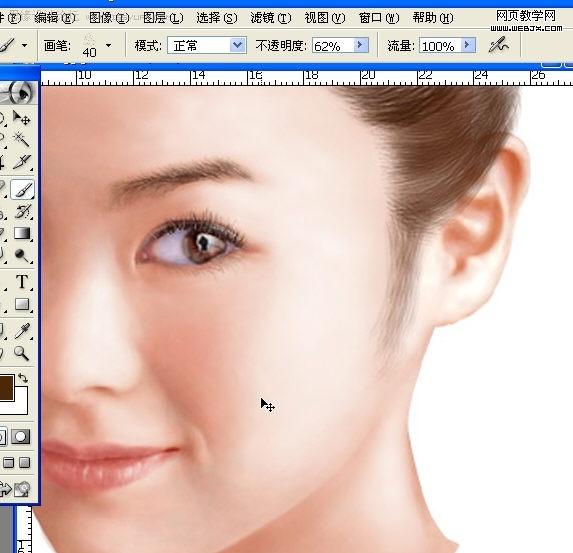Enable Quick Mask mode
This screenshot has width=573, height=553.
[20, 436]
